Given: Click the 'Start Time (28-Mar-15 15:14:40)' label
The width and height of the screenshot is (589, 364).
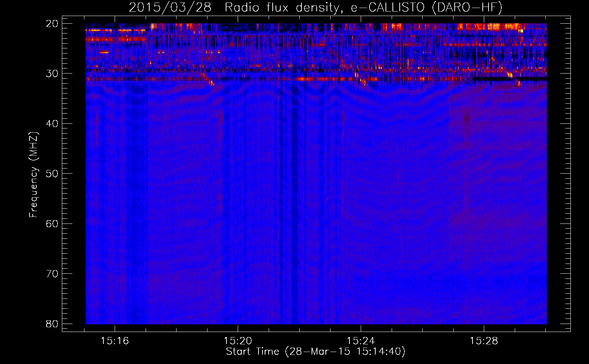Looking at the screenshot, I should click(x=316, y=352).
